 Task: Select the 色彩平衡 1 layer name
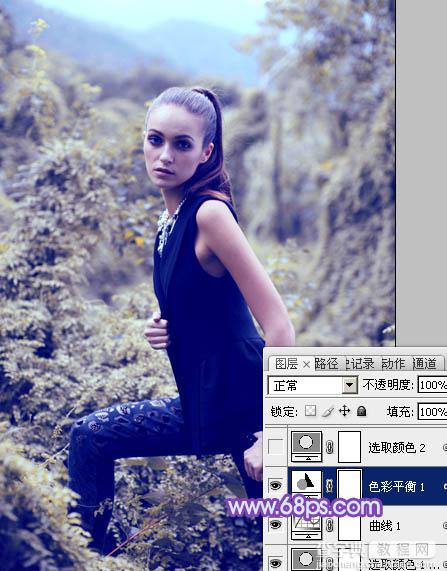coord(397,486)
